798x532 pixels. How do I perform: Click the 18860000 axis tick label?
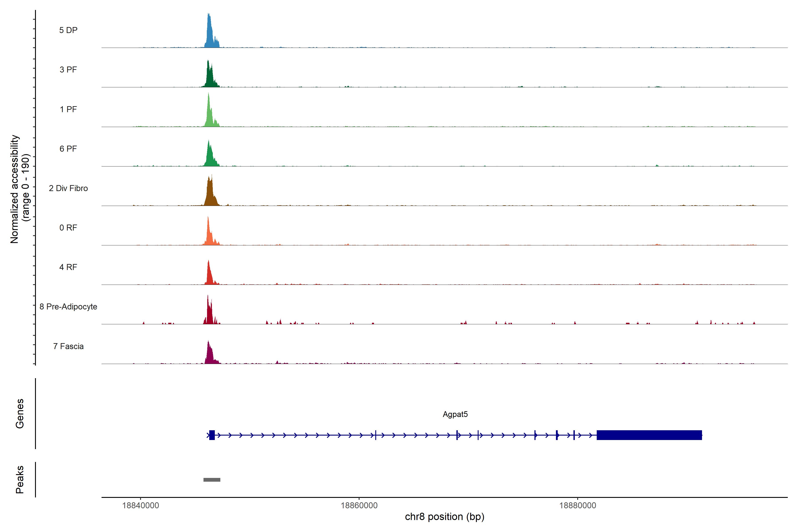pos(359,506)
